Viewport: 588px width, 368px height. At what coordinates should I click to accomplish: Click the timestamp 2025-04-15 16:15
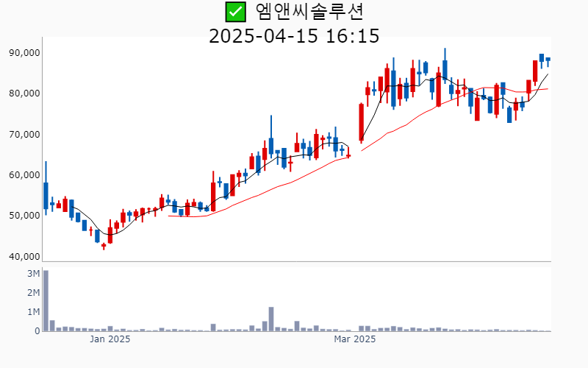(x=294, y=36)
